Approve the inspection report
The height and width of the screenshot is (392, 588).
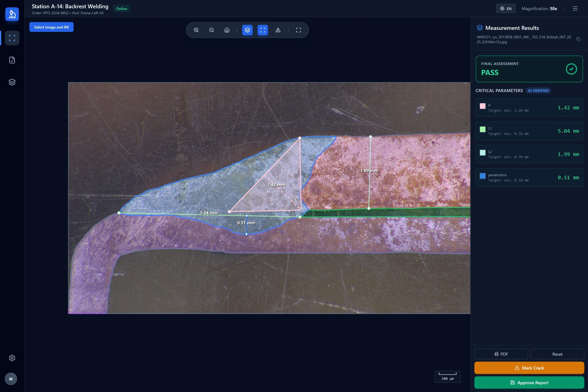[x=529, y=382]
